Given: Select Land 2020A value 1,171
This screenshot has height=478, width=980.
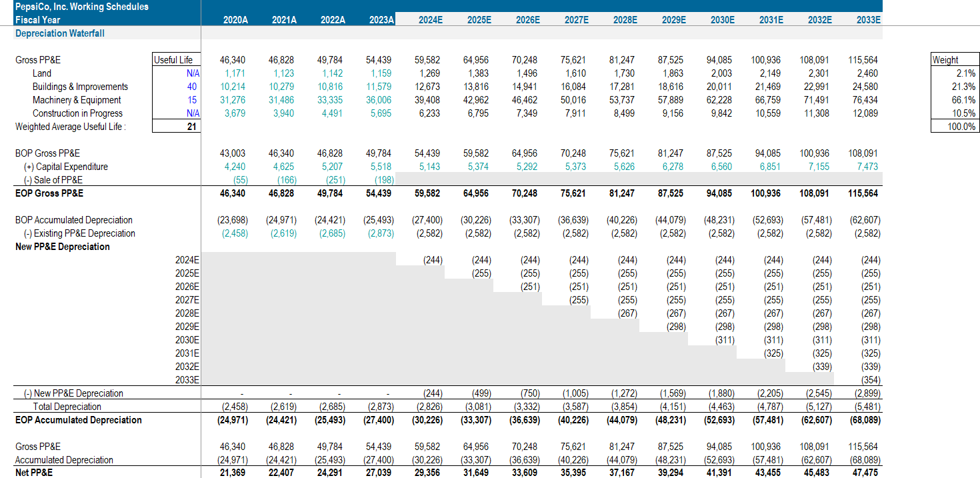Looking at the screenshot, I should point(237,73).
